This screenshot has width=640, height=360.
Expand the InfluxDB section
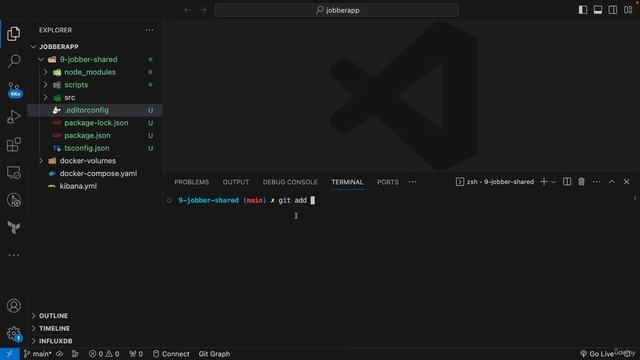click(x=33, y=341)
